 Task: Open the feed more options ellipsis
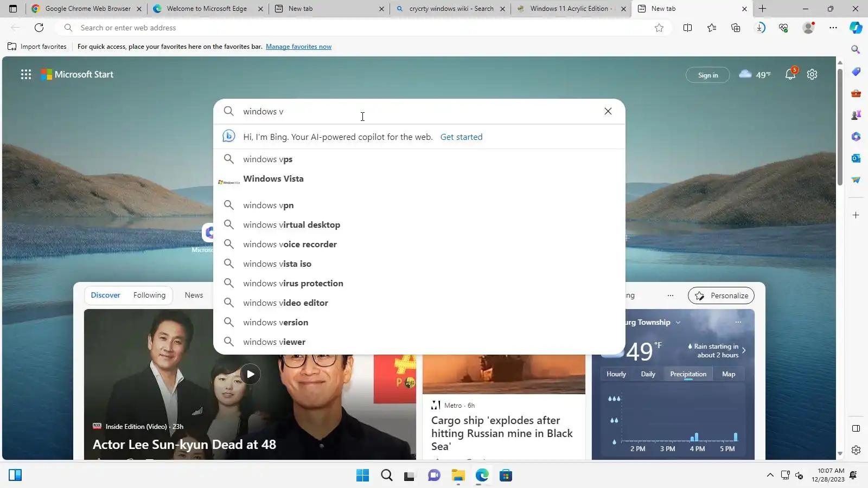coord(671,296)
